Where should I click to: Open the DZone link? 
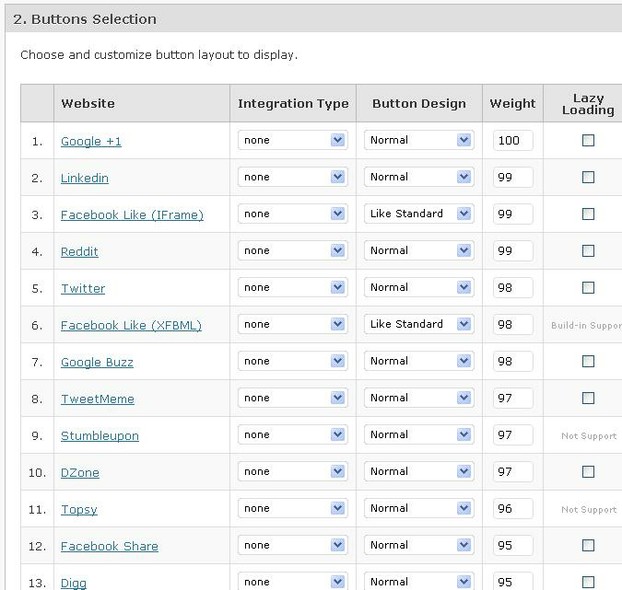pyautogui.click(x=80, y=473)
